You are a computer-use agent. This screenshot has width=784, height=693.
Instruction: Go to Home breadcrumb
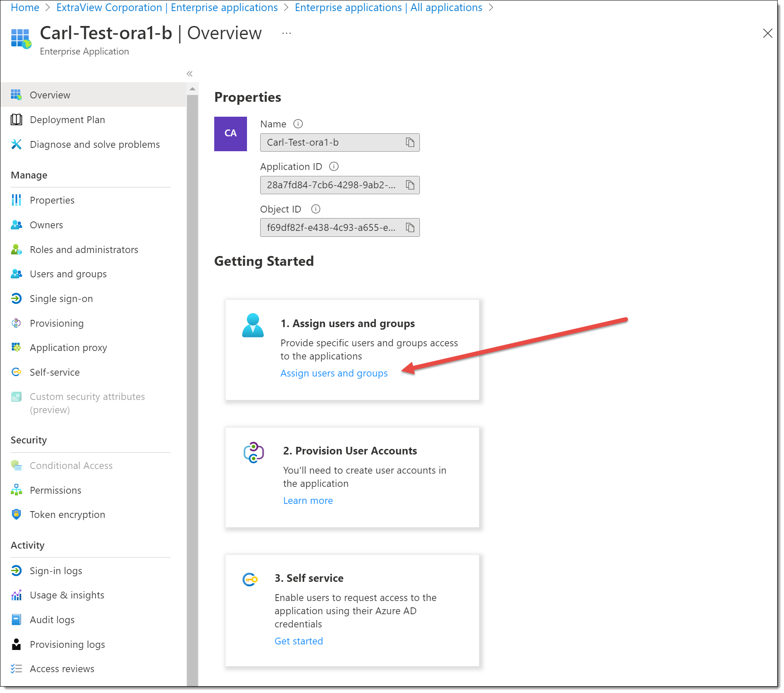click(x=25, y=7)
